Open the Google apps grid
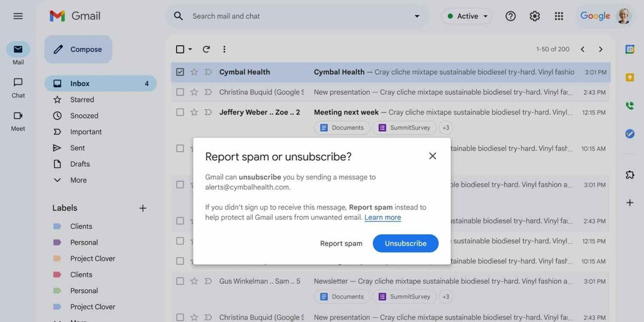The image size is (644, 322). point(559,16)
